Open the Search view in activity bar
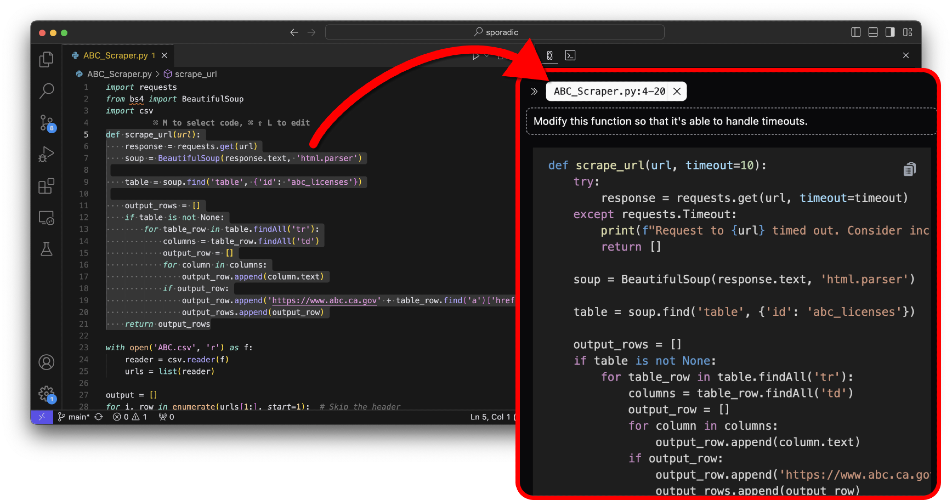This screenshot has height=500, width=952. point(46,91)
